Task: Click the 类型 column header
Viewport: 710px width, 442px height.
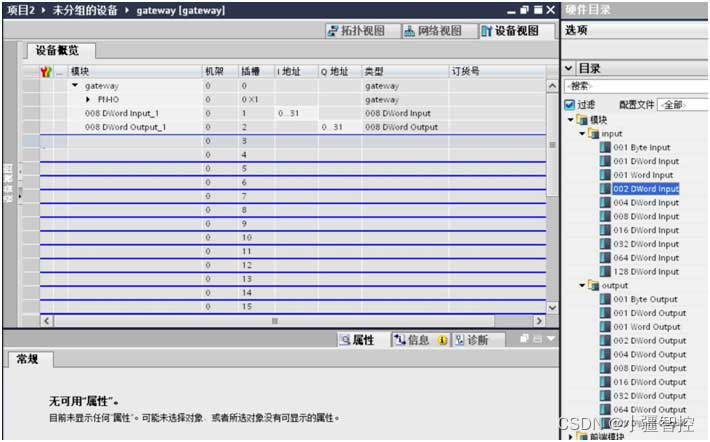Action: 405,72
